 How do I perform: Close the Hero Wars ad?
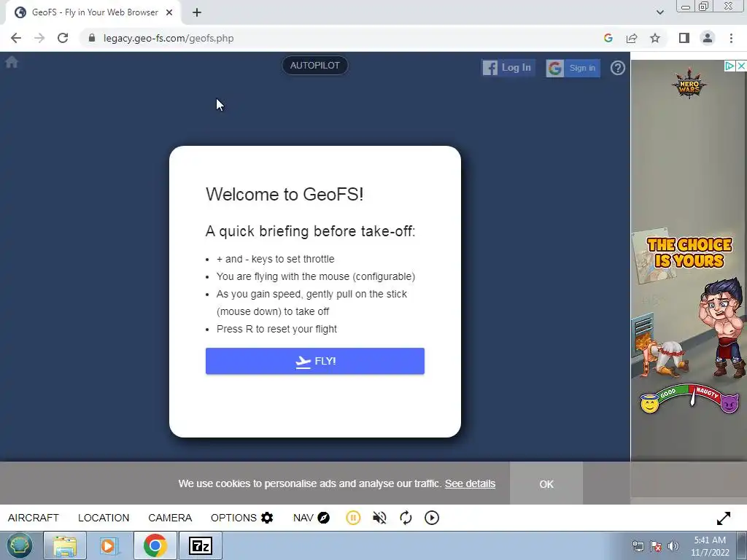tap(741, 66)
